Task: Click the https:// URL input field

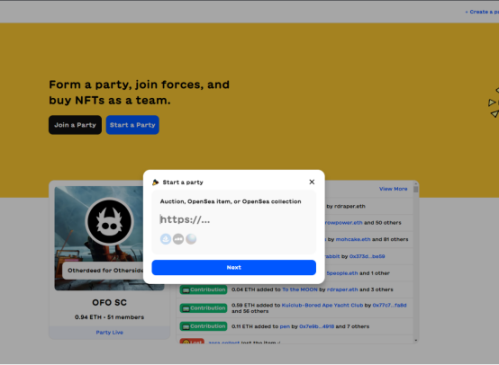Action: point(233,219)
